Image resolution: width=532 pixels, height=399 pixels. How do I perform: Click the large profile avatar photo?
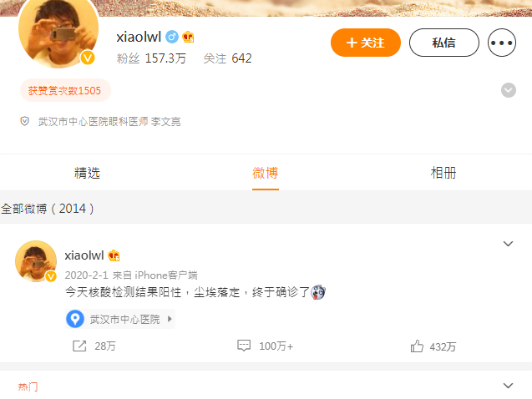pos(58,31)
